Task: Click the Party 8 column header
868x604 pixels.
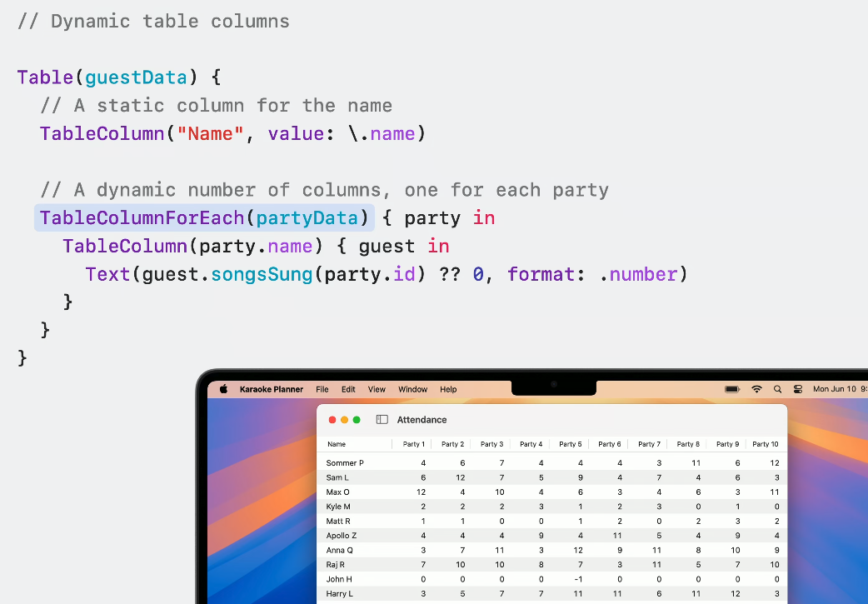Action: [x=687, y=444]
